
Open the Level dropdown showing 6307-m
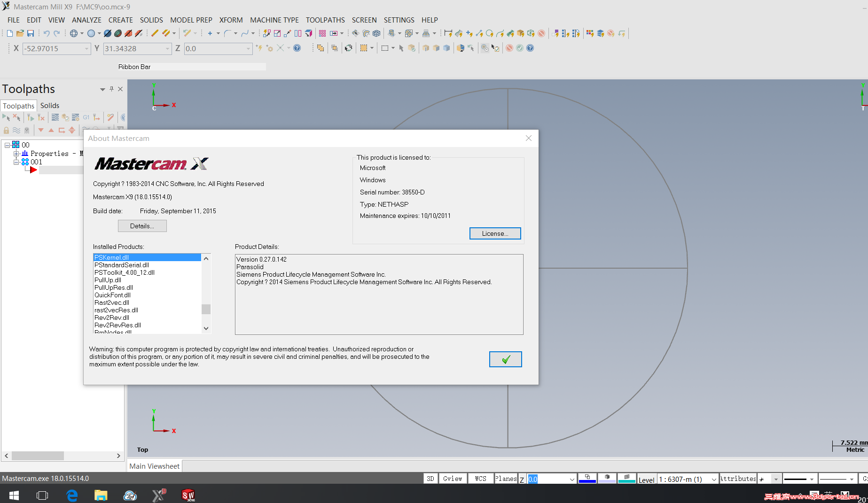pos(714,479)
